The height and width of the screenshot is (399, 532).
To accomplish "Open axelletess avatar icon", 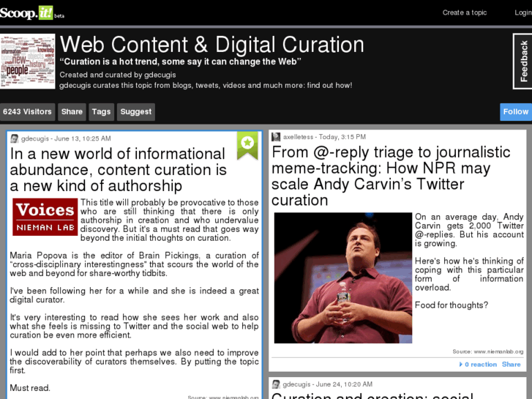I will tap(276, 137).
